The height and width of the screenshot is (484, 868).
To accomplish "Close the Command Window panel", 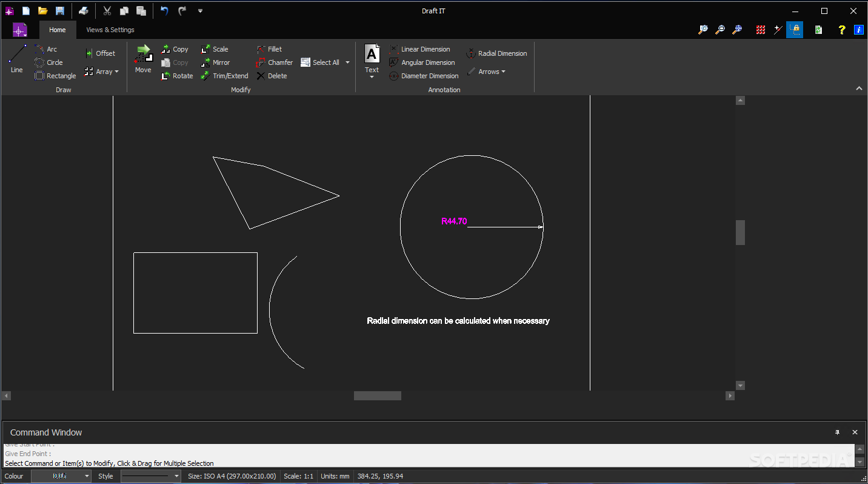I will coord(855,432).
